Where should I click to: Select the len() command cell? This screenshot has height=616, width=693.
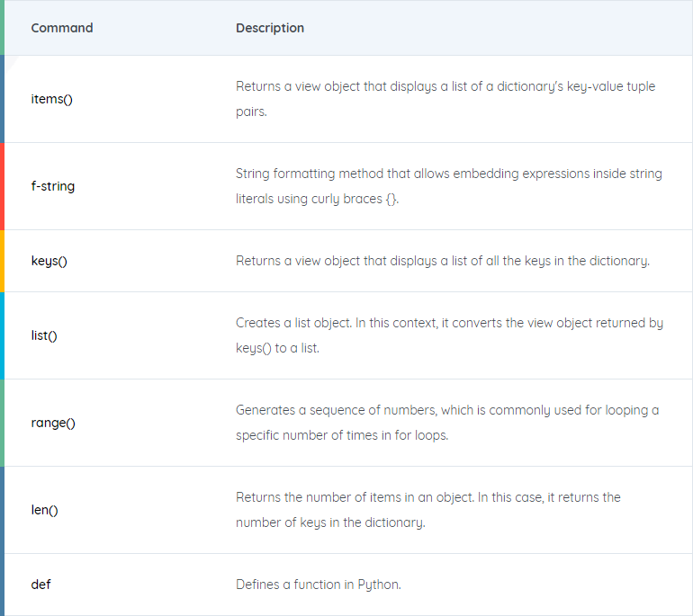pos(44,510)
